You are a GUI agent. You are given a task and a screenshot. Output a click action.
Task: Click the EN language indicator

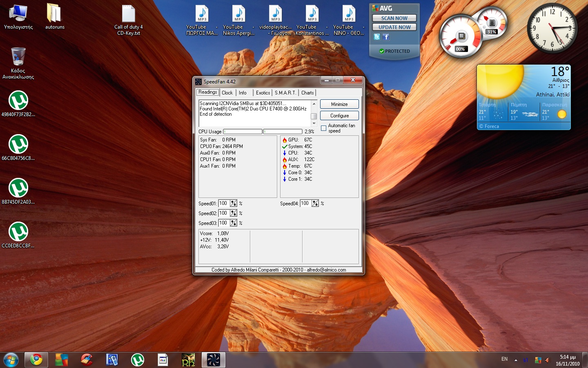coord(505,359)
